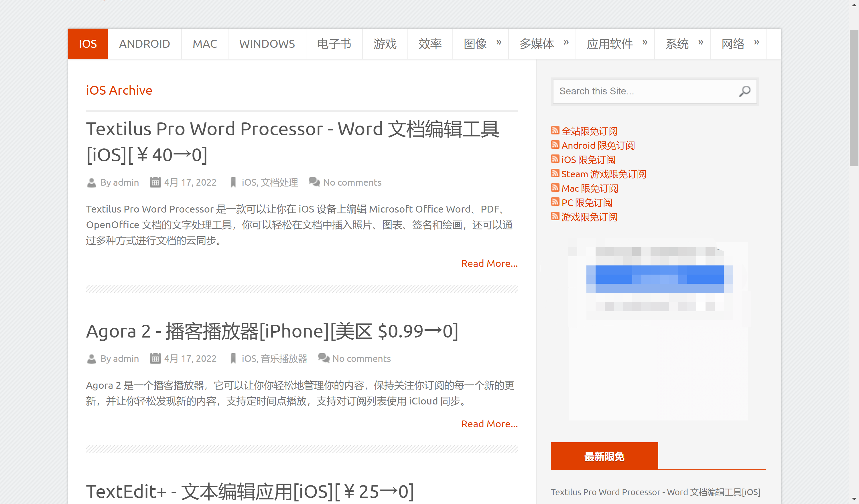
Task: Click RSS icon beside Mac 限免订阅
Action: tap(555, 188)
